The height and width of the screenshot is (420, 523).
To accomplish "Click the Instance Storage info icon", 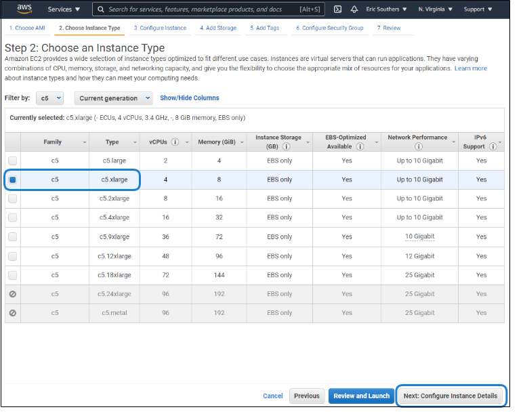I will pyautogui.click(x=287, y=146).
